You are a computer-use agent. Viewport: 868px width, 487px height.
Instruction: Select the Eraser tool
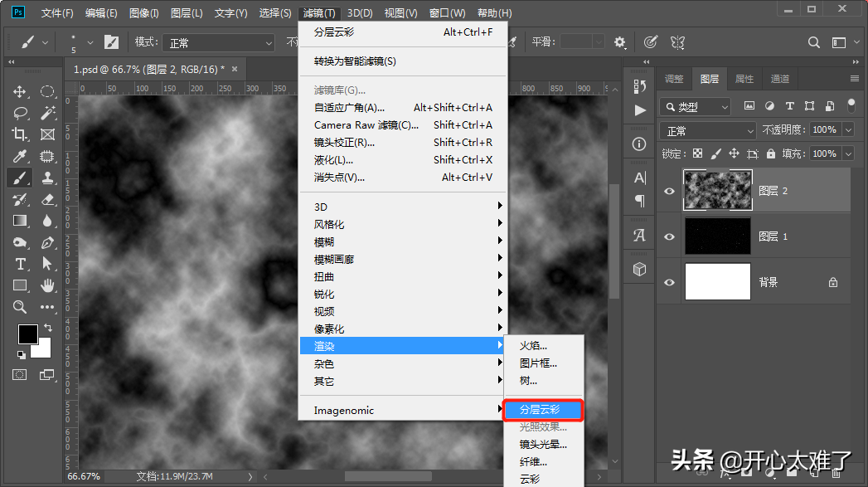47,199
